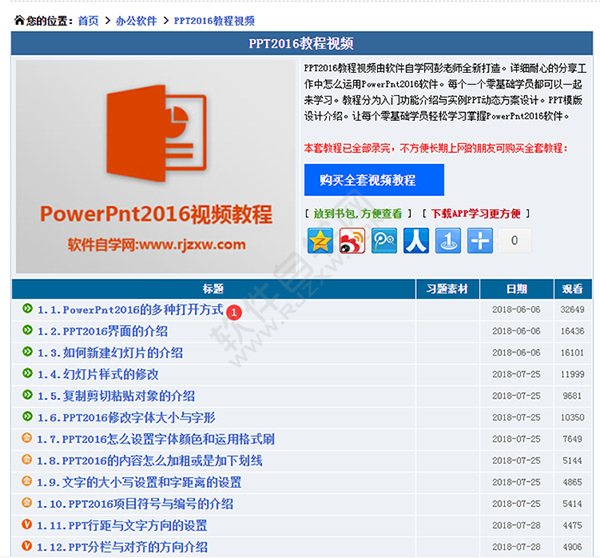The image size is (600, 558).
Task: Open lesson 1.12 PPT分栏与对齐的方向介绍
Action: pyautogui.click(x=122, y=547)
